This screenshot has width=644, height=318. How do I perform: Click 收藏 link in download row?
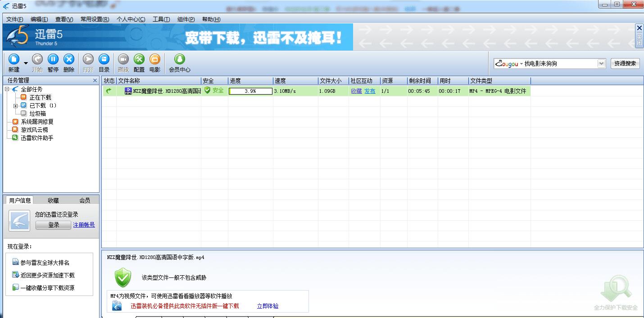pyautogui.click(x=356, y=91)
